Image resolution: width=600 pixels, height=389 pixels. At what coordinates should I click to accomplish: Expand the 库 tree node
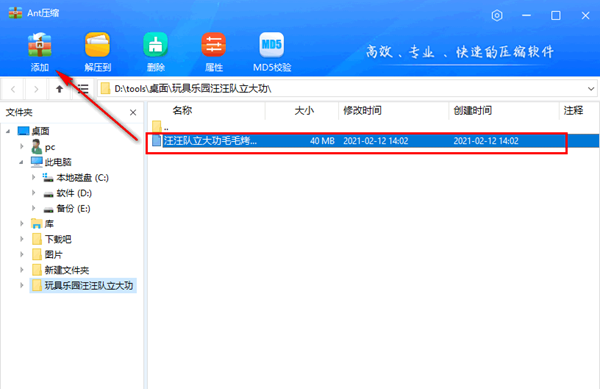coord(22,223)
